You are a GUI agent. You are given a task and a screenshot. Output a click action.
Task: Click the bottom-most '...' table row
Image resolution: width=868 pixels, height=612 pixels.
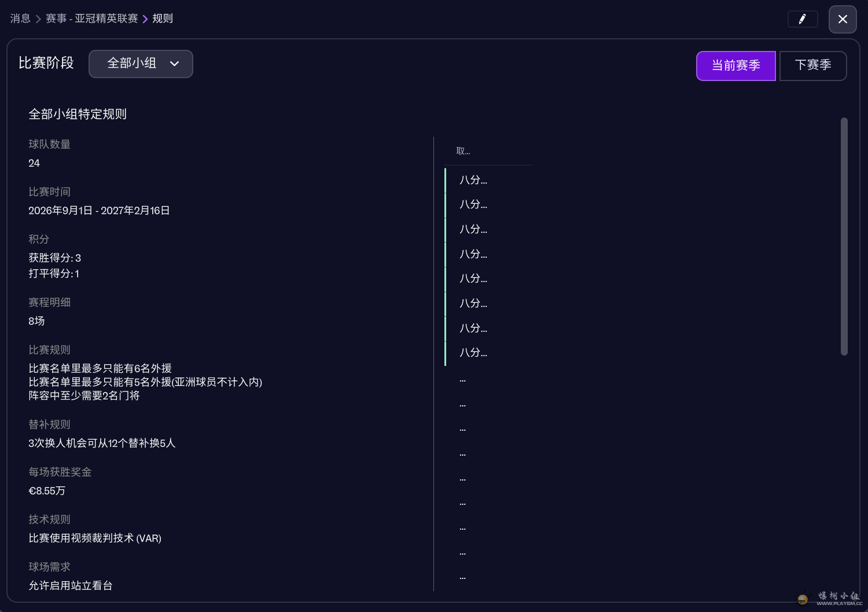coord(463,577)
